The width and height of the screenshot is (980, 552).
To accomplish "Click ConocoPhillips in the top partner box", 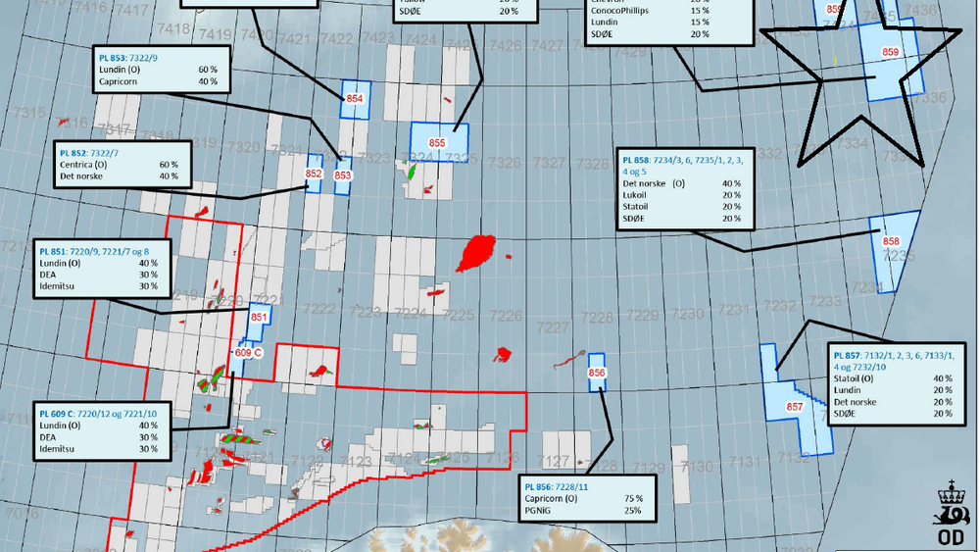I will point(619,11).
